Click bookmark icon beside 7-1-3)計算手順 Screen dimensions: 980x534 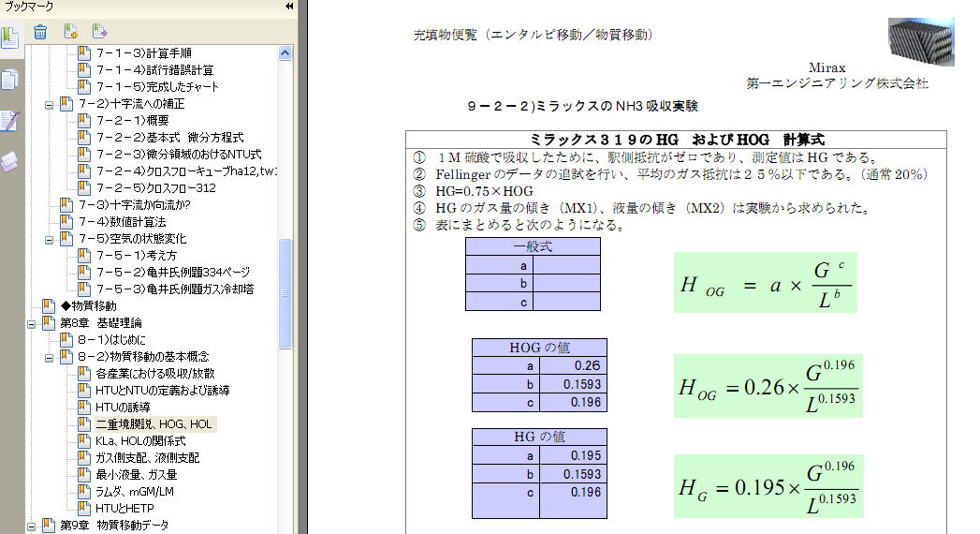(x=84, y=53)
